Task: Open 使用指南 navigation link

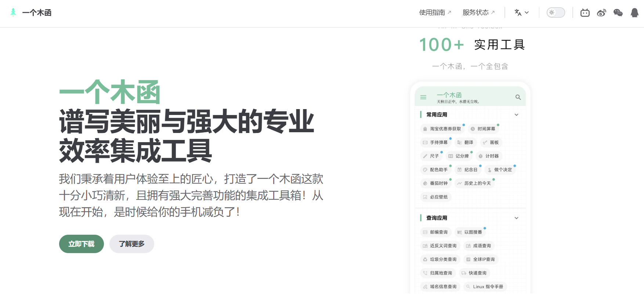Action: click(435, 12)
